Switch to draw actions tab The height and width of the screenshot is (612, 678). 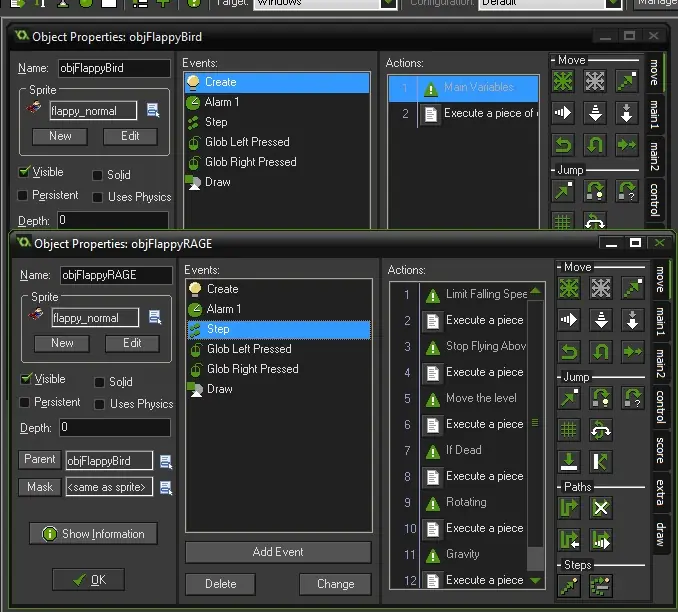point(660,534)
